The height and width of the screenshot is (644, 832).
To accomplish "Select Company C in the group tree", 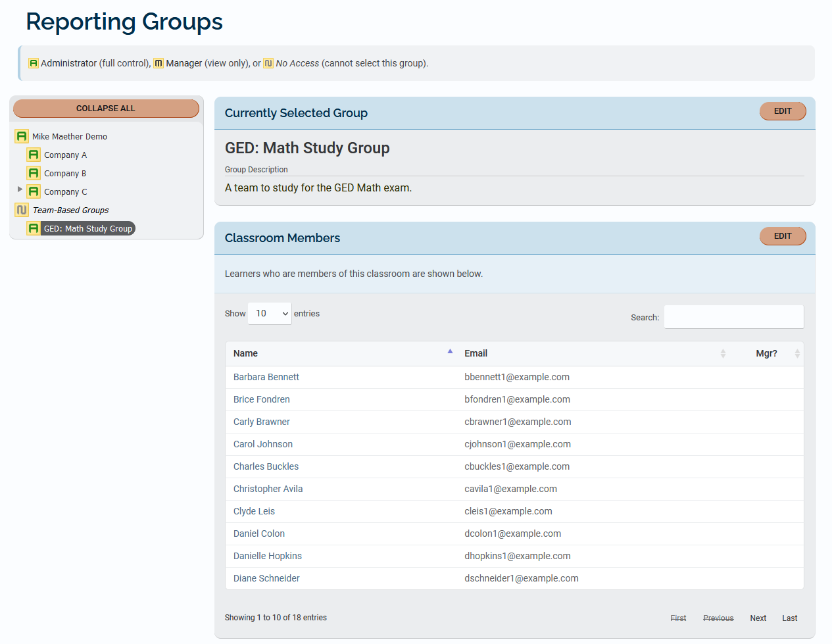I will click(66, 192).
